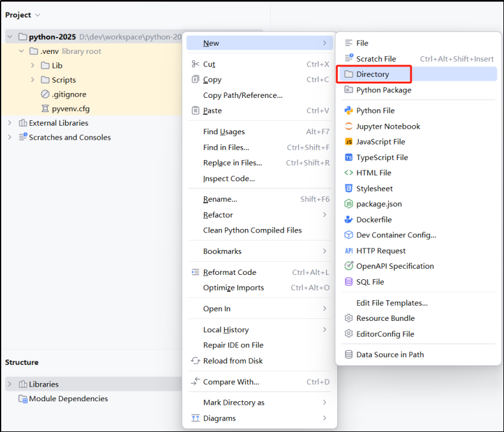Screen dimensions: 504x432
Task: Select Replace in Files menu item
Action: (x=260, y=163)
